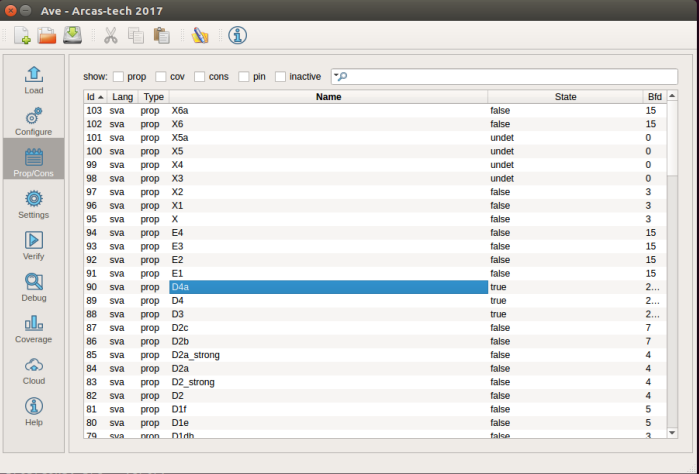The width and height of the screenshot is (699, 474).
Task: Select property row X3
Action: [x=375, y=178]
